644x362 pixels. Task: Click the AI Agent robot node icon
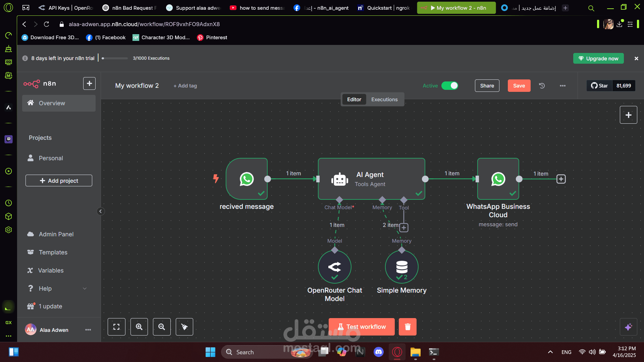(x=339, y=179)
